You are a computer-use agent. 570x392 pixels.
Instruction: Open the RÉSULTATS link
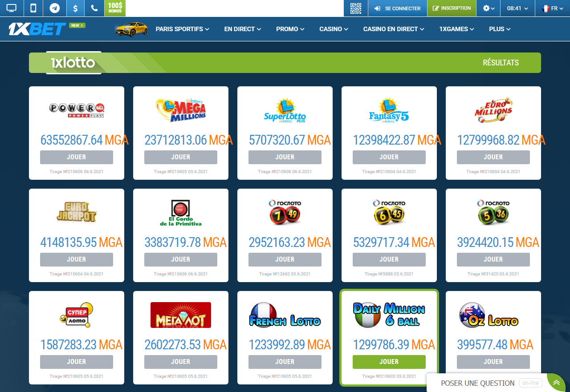pos(501,63)
